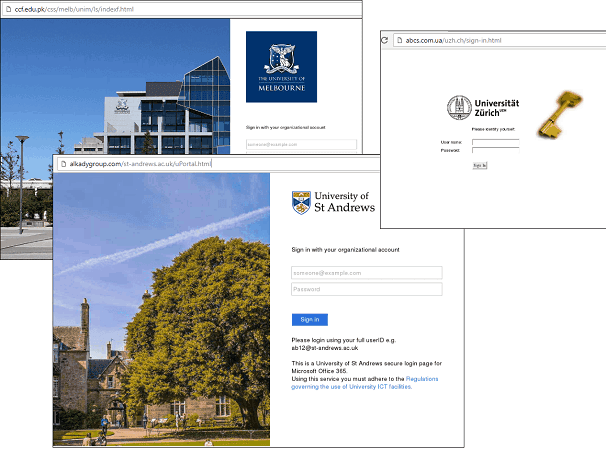Viewport: 606px width, 450px height.
Task: Click the University of Melbourne logo
Action: pos(281,66)
